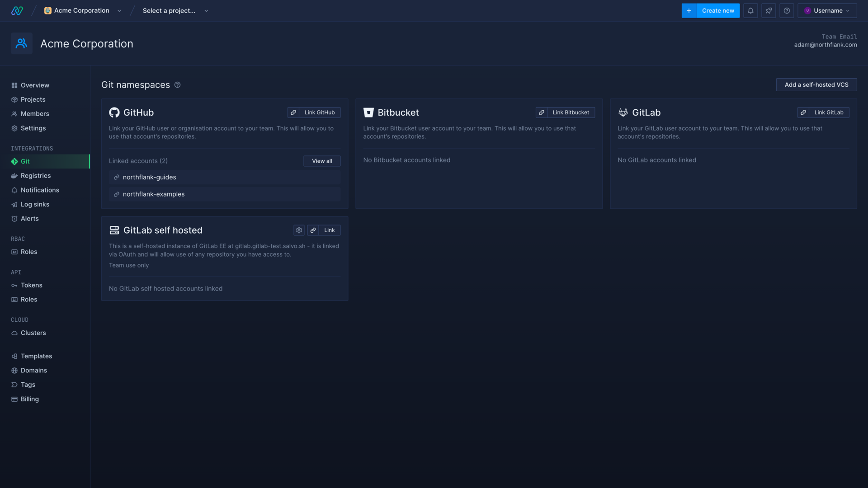Click the Clusters sidebar item

tap(33, 333)
